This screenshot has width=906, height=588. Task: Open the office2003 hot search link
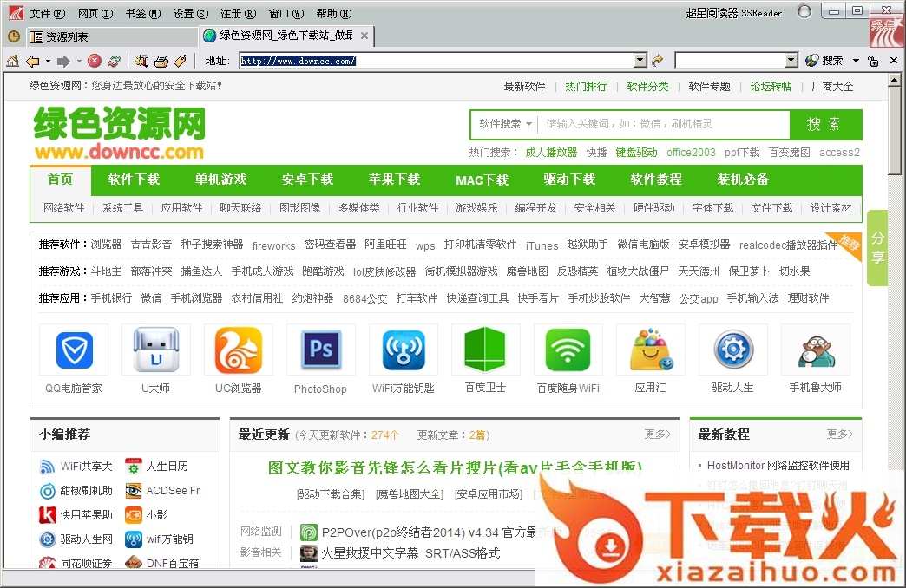pyautogui.click(x=691, y=153)
